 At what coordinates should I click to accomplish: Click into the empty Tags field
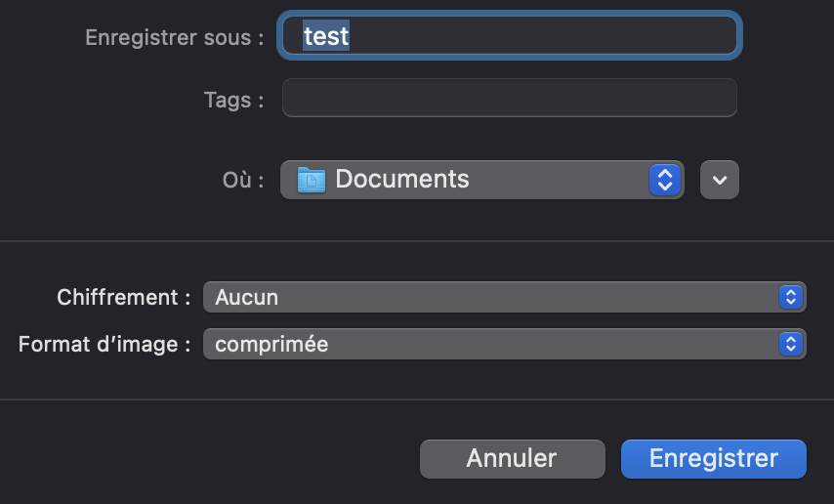pos(510,98)
